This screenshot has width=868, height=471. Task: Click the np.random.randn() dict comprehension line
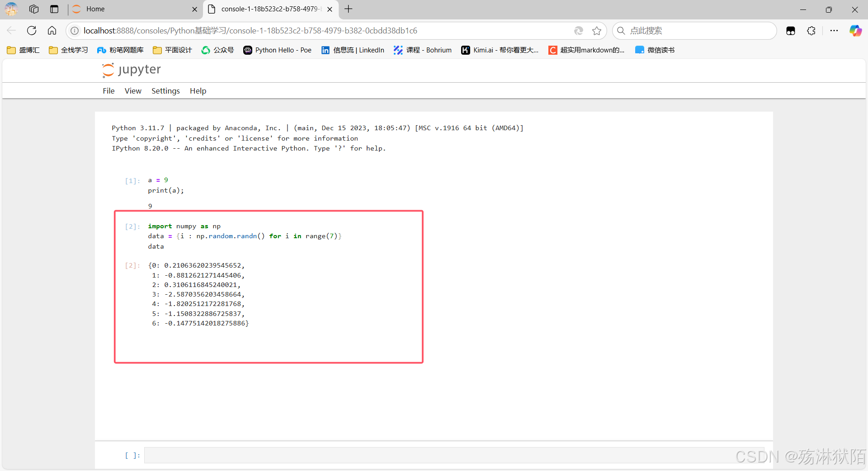[x=245, y=236]
